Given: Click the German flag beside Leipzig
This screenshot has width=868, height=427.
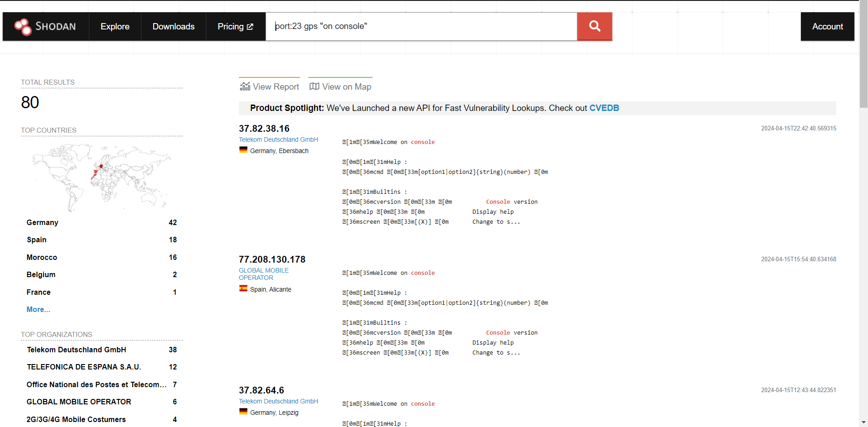Looking at the screenshot, I should [x=243, y=412].
